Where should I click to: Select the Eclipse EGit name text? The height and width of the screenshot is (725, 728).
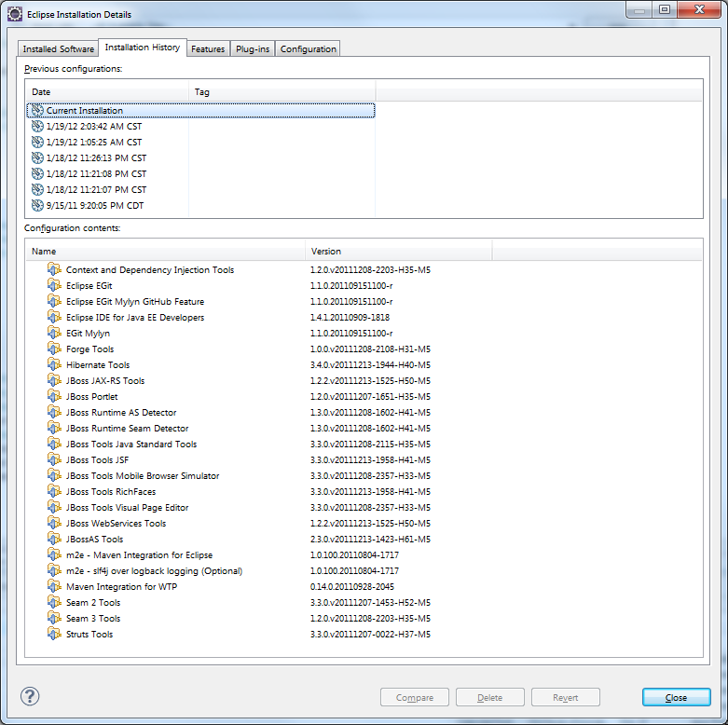pyautogui.click(x=89, y=285)
